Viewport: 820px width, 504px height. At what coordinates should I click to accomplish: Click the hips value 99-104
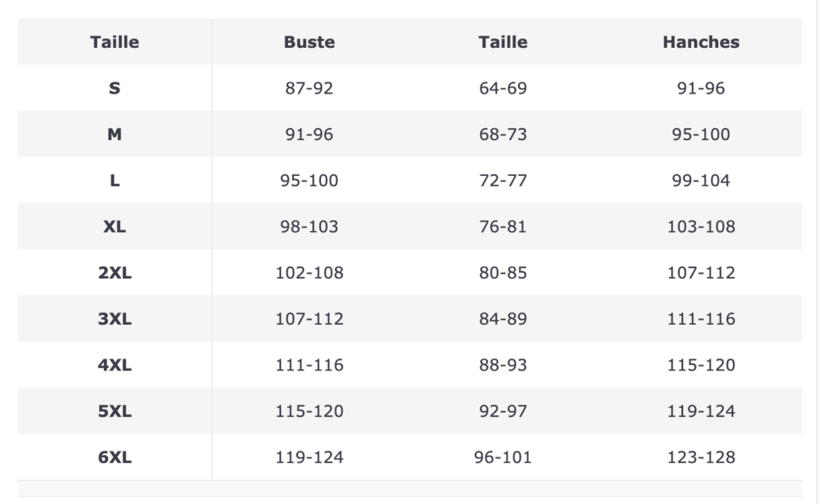[701, 180]
